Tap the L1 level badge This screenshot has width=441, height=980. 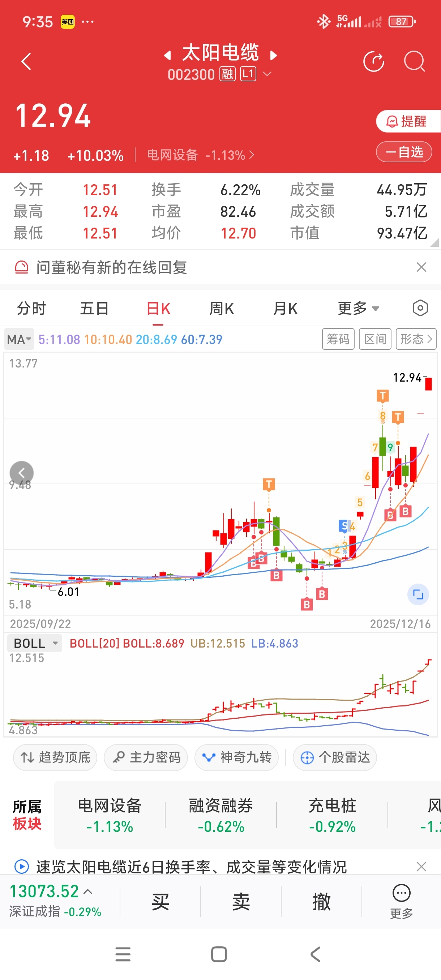[248, 74]
